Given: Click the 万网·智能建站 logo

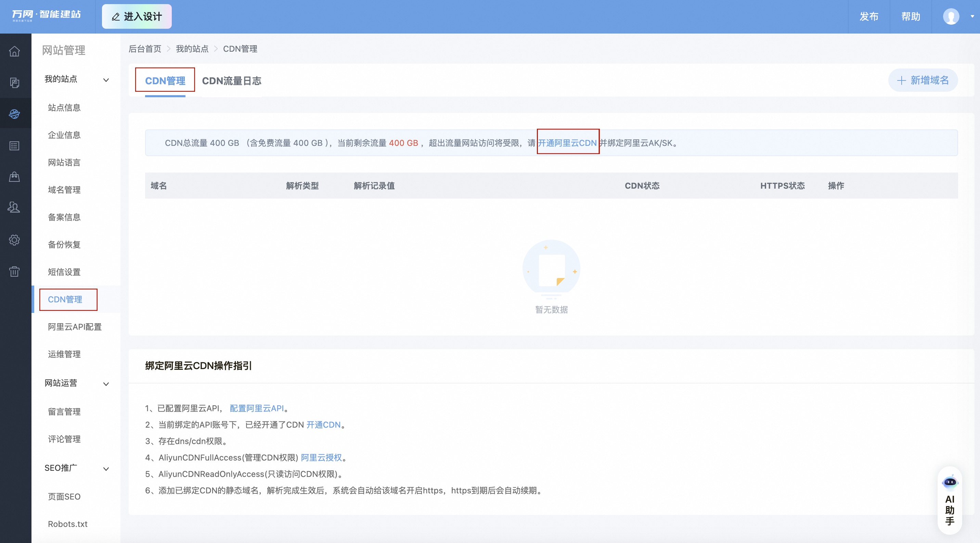Looking at the screenshot, I should point(47,15).
